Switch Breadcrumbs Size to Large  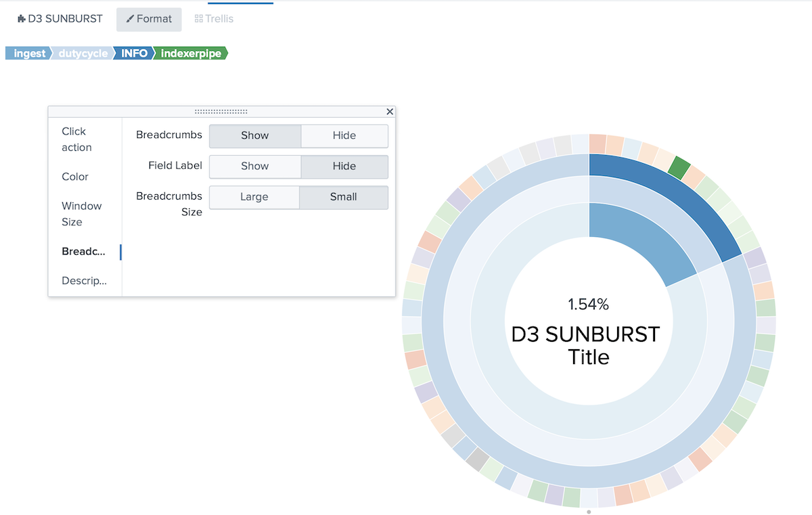point(254,197)
